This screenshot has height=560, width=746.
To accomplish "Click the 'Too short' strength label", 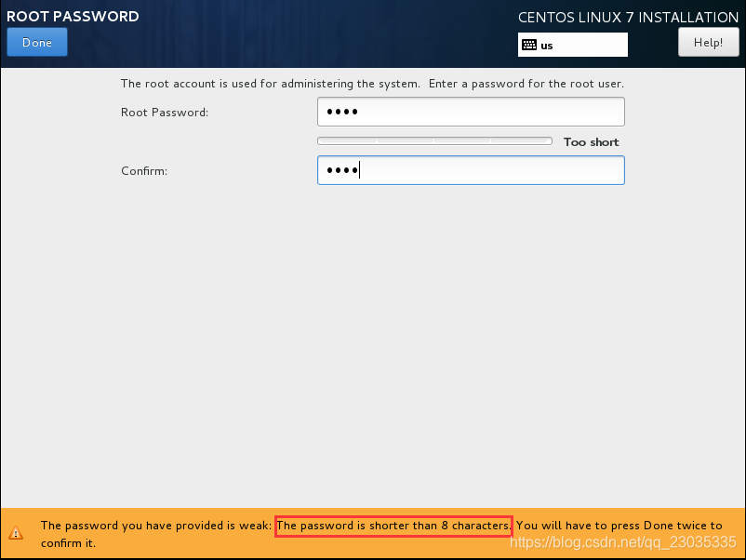I will tap(591, 142).
